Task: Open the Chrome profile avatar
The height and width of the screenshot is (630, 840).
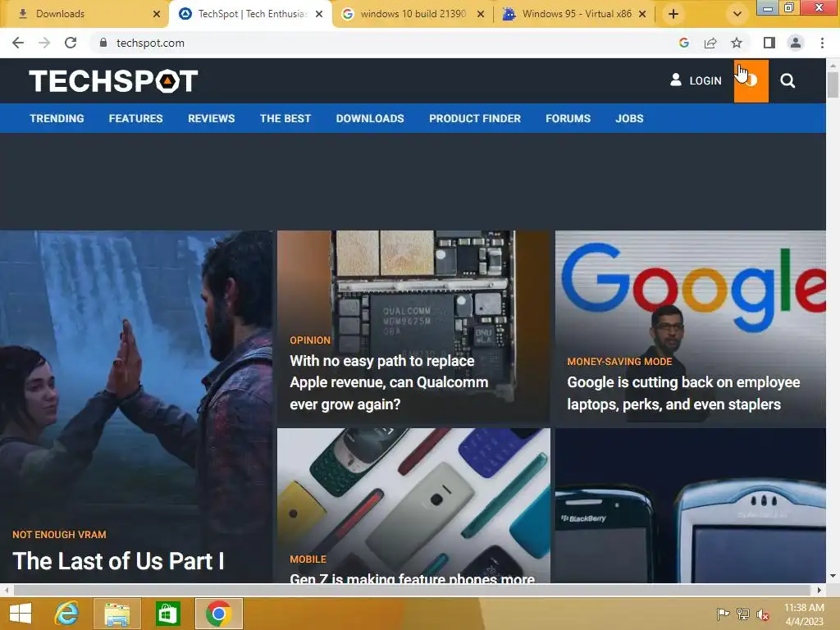Action: [x=796, y=43]
